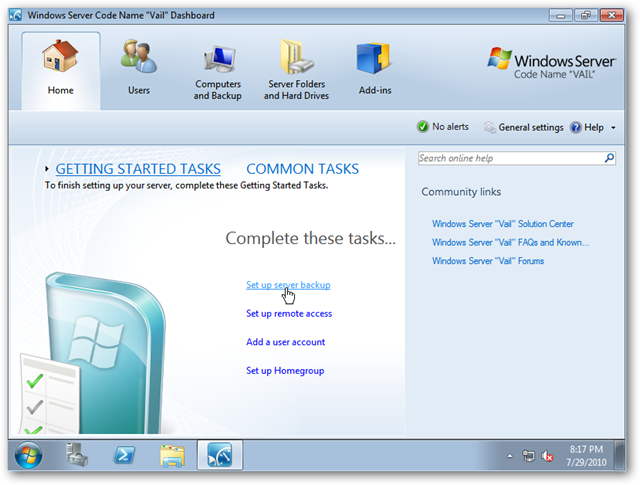
Task: Click the No alerts status text
Action: [x=450, y=127]
